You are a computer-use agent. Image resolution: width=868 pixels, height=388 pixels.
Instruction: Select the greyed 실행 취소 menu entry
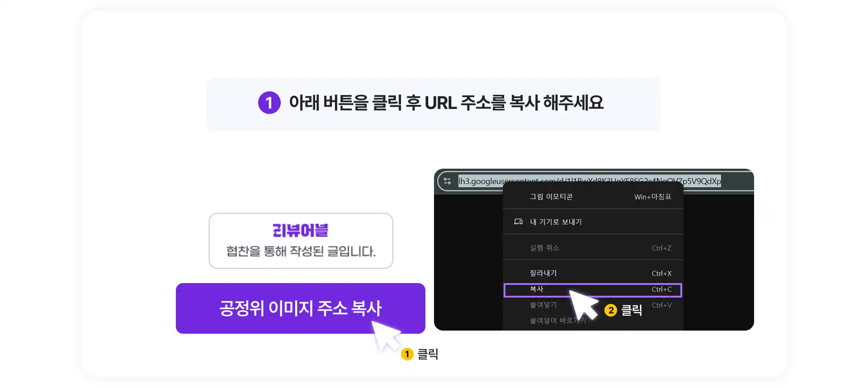pyautogui.click(x=593, y=248)
